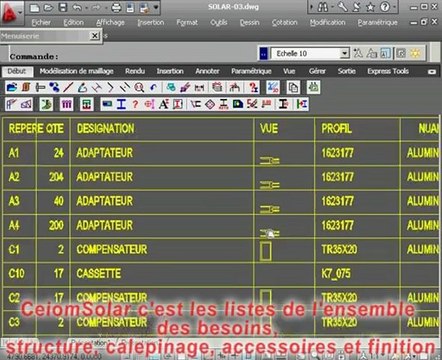
Task: Save the drawing with the floppy disk icon
Action: click(x=63, y=8)
